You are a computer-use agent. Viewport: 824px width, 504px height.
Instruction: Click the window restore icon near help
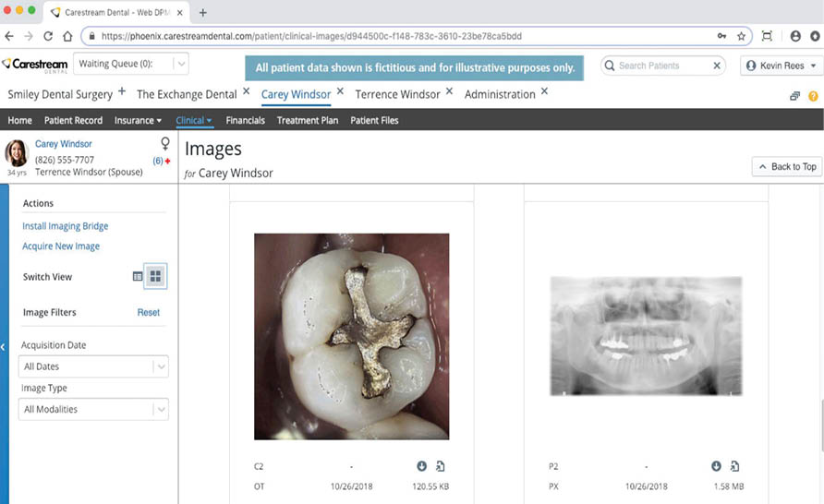pyautogui.click(x=794, y=96)
